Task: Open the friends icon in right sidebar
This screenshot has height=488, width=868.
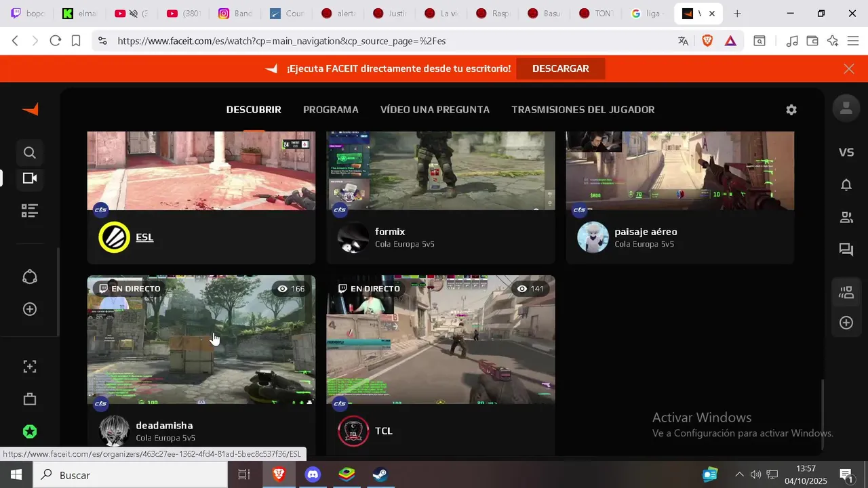Action: 846,218
